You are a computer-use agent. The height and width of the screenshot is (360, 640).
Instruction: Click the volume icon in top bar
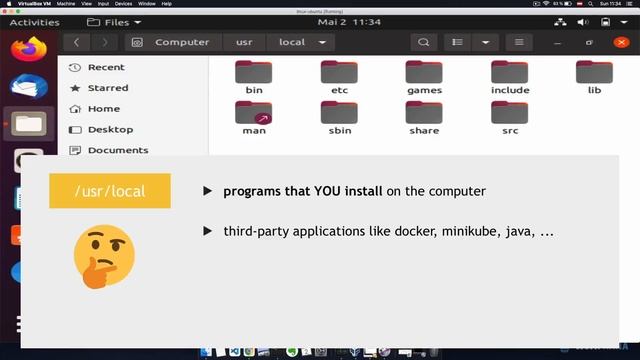pyautogui.click(x=582, y=22)
